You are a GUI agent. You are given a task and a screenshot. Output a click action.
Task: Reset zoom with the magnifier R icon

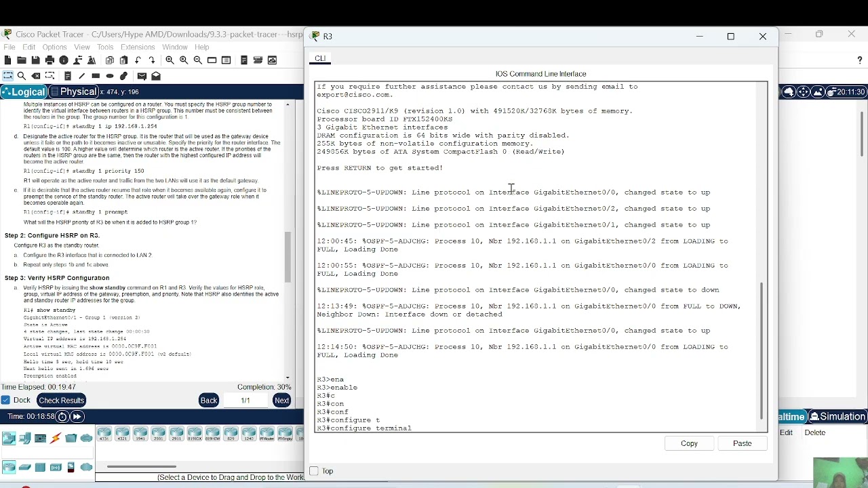(x=184, y=60)
